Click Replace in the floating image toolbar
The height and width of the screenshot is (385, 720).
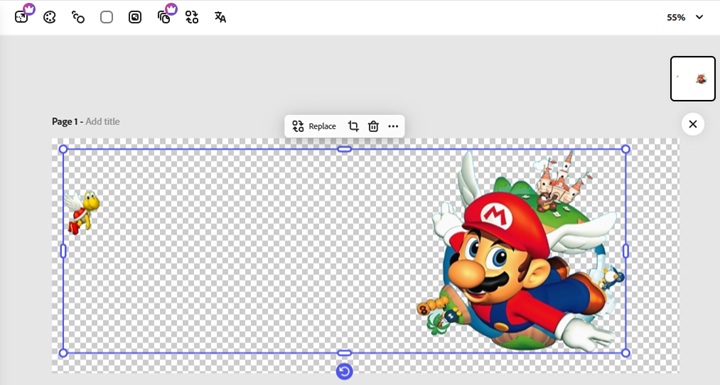pos(314,126)
